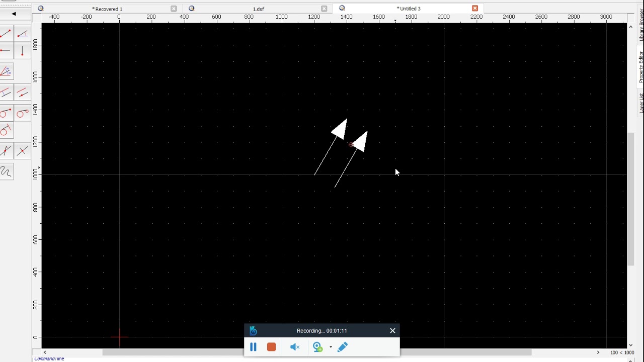Select the Vertical Line tool
644x362 pixels.
tap(23, 51)
